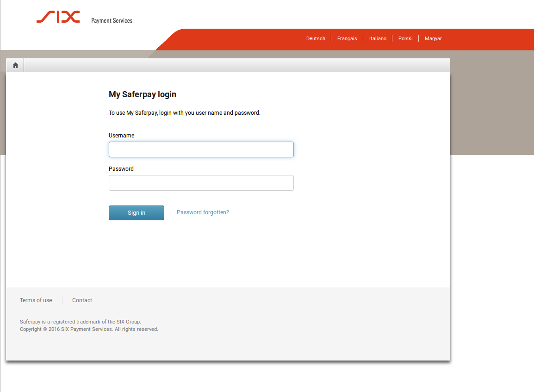Image resolution: width=534 pixels, height=392 pixels.
Task: Click the Payment Services text beside the logo
Action: coord(112,21)
